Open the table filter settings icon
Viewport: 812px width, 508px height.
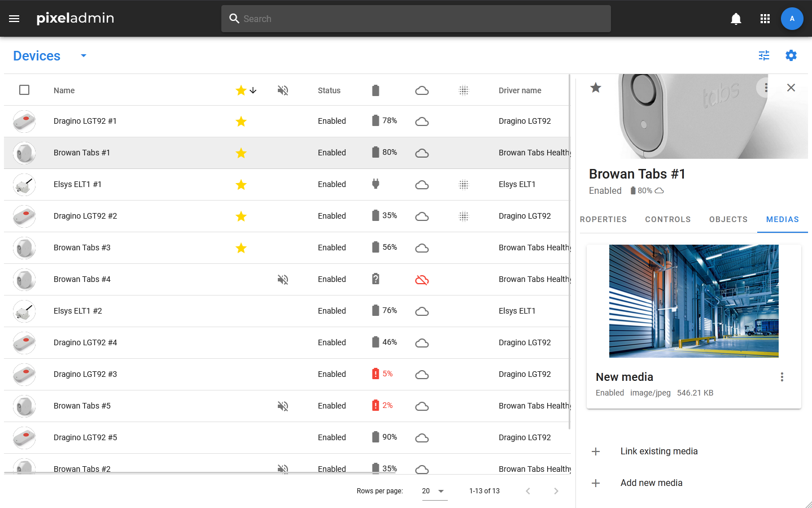tap(764, 55)
